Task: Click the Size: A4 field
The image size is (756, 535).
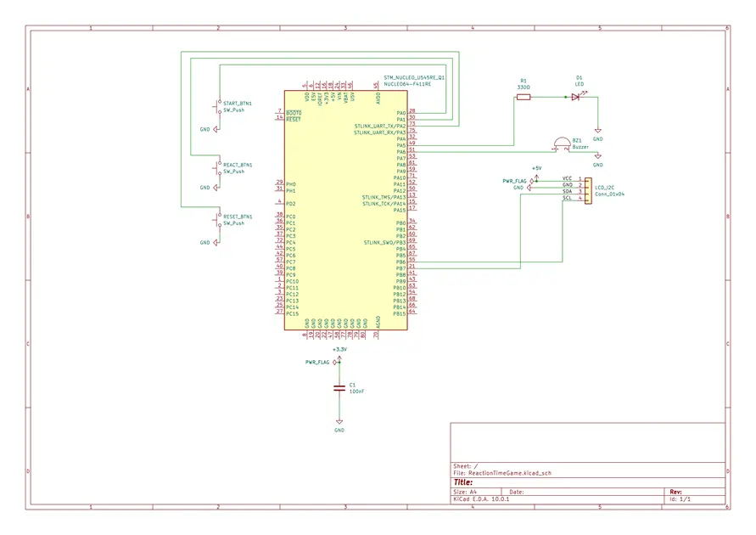Action: coord(465,492)
